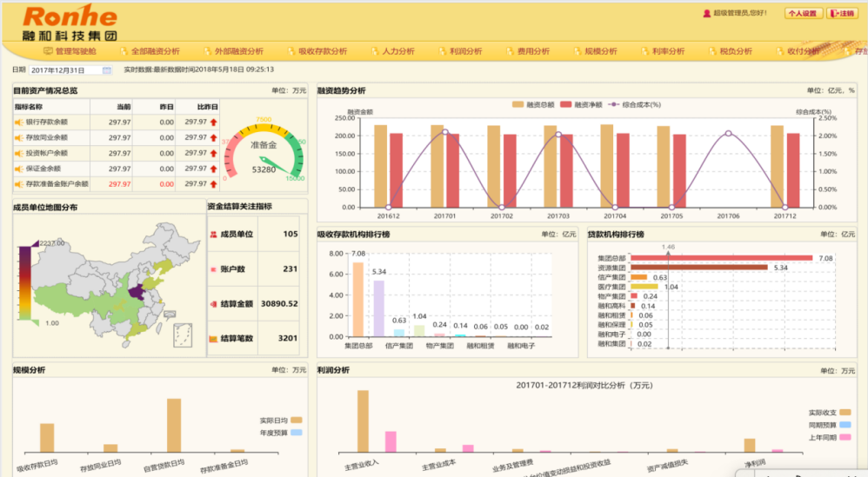Image resolution: width=868 pixels, height=477 pixels.
Task: Click the speaker icon beside 保证金余额
Action: [x=18, y=169]
